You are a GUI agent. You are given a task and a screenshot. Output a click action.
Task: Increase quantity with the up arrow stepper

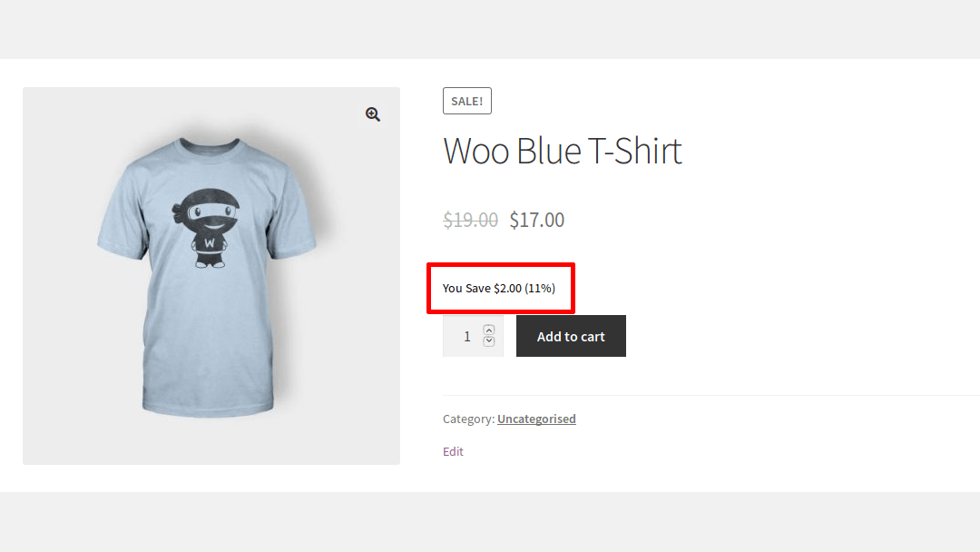pos(488,330)
